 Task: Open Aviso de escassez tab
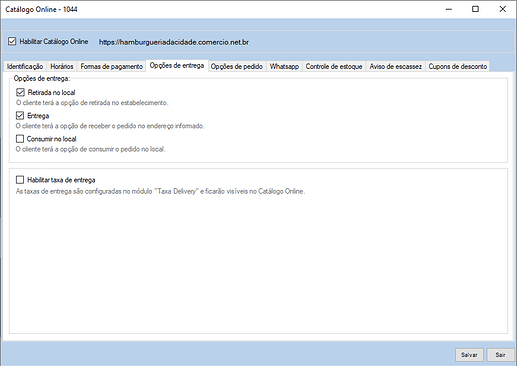point(395,66)
